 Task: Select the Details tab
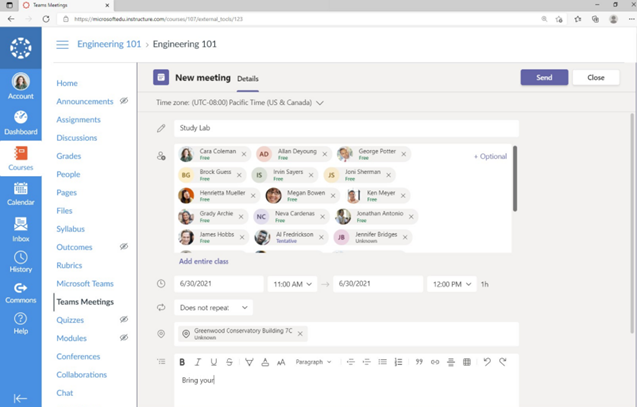[247, 78]
